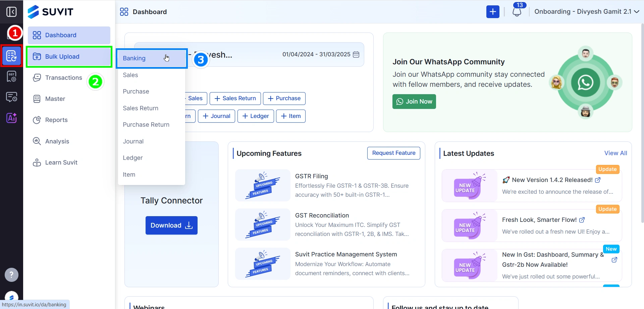This screenshot has height=309, width=644.
Task: Open New In Gst Dashboard update
Action: 553,260
